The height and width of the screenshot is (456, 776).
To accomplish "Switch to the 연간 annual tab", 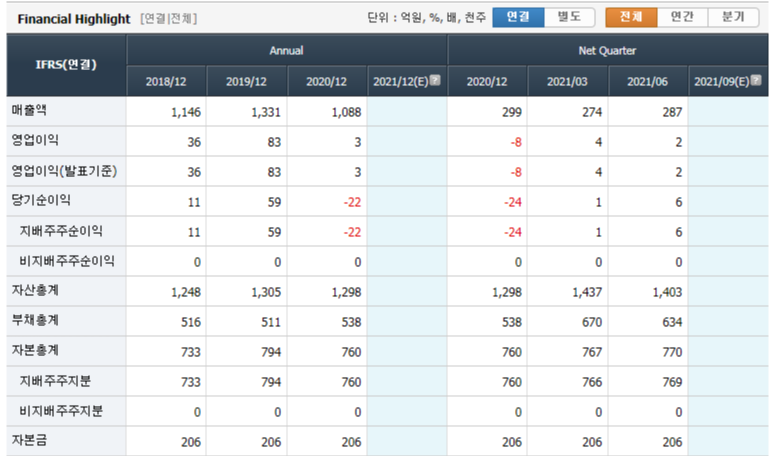I will tap(682, 17).
